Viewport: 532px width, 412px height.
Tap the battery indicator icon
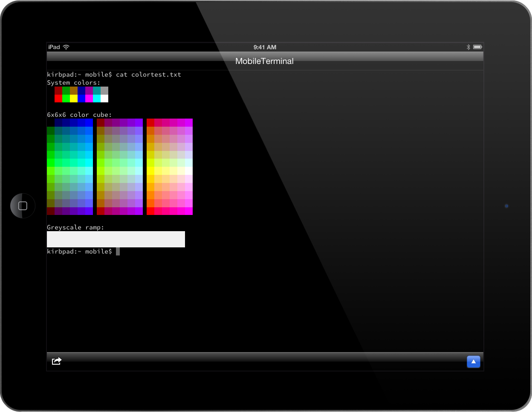477,47
